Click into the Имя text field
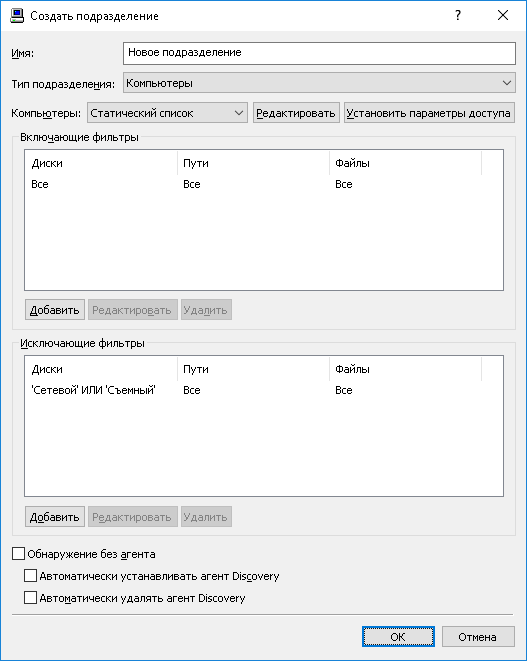The image size is (527, 661). click(319, 53)
